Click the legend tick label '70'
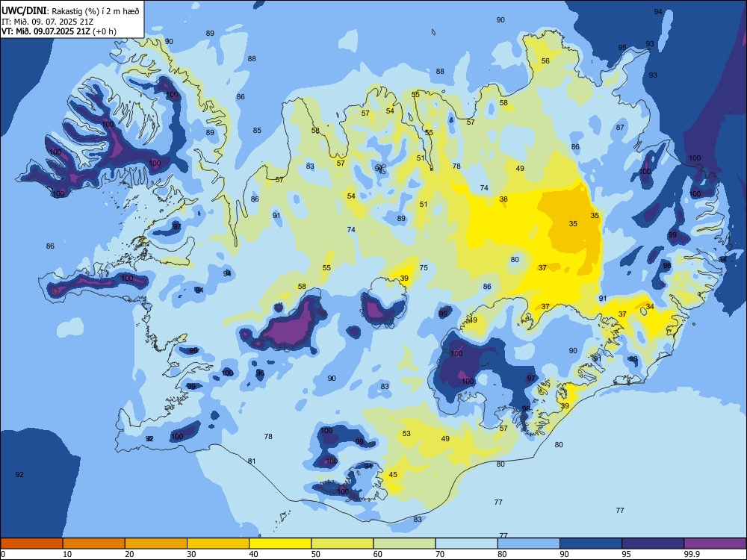747x560 pixels. 440,554
